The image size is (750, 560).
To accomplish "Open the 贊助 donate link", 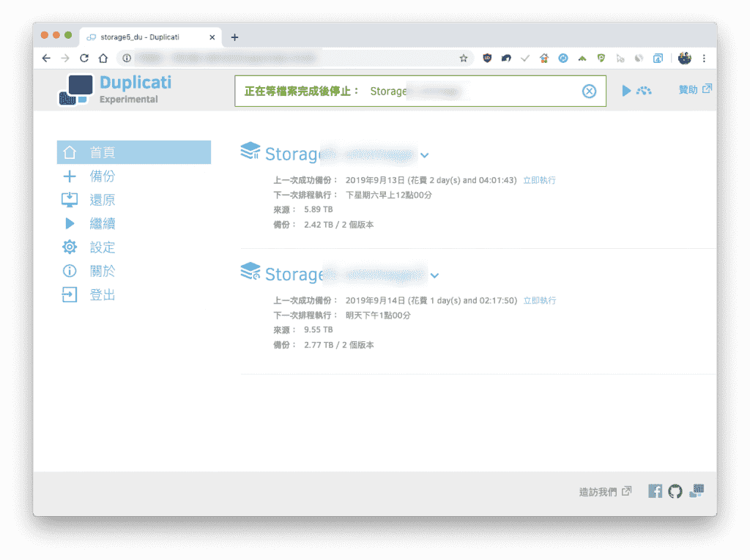I will pos(695,89).
